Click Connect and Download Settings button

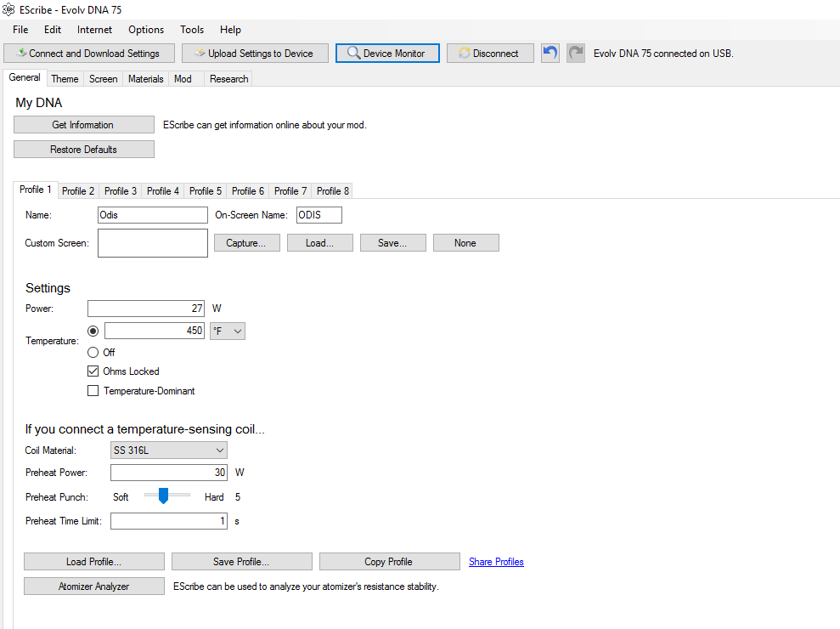tap(88, 53)
